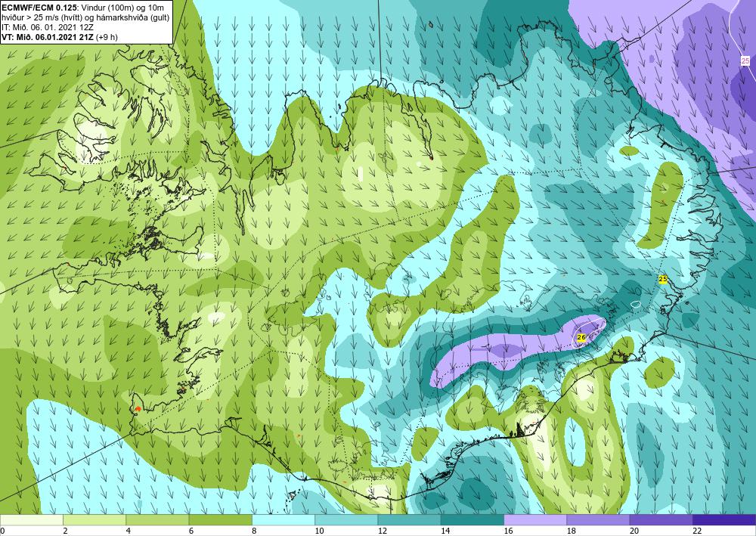Click the title line "ECMWF/ECM 0.125: Vindur (100m) og 10m"

point(83,7)
